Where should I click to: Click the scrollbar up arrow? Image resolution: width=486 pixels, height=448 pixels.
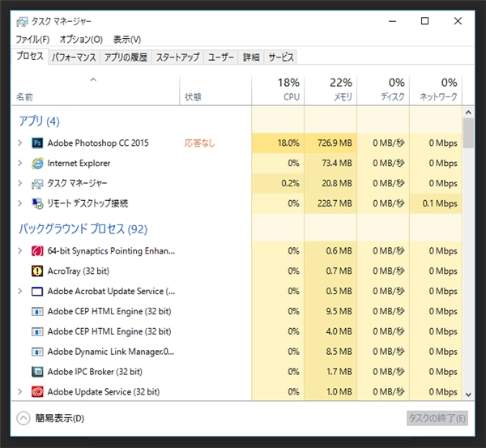(x=468, y=113)
